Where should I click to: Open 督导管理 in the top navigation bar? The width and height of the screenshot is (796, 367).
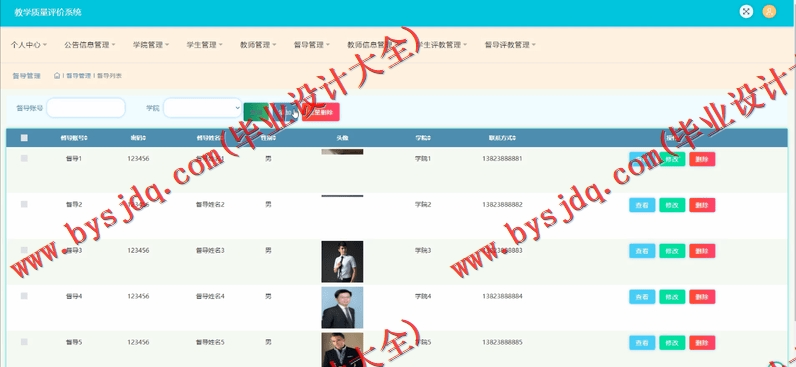(312, 45)
